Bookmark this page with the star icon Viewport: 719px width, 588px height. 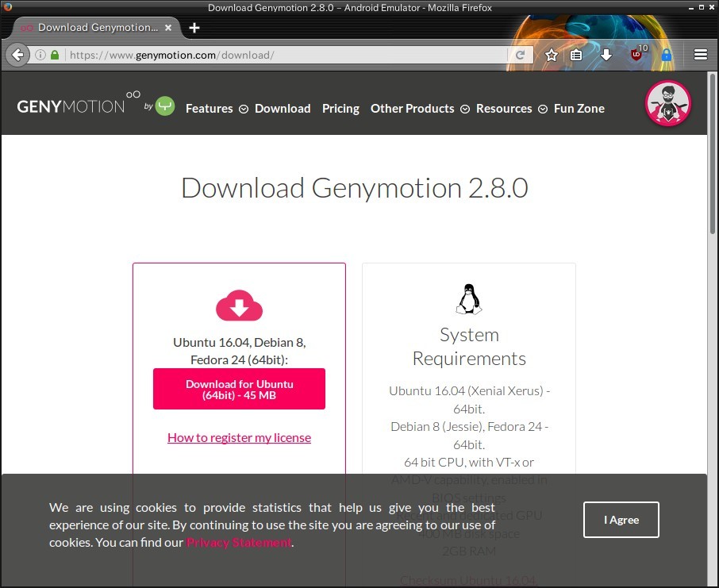(552, 55)
